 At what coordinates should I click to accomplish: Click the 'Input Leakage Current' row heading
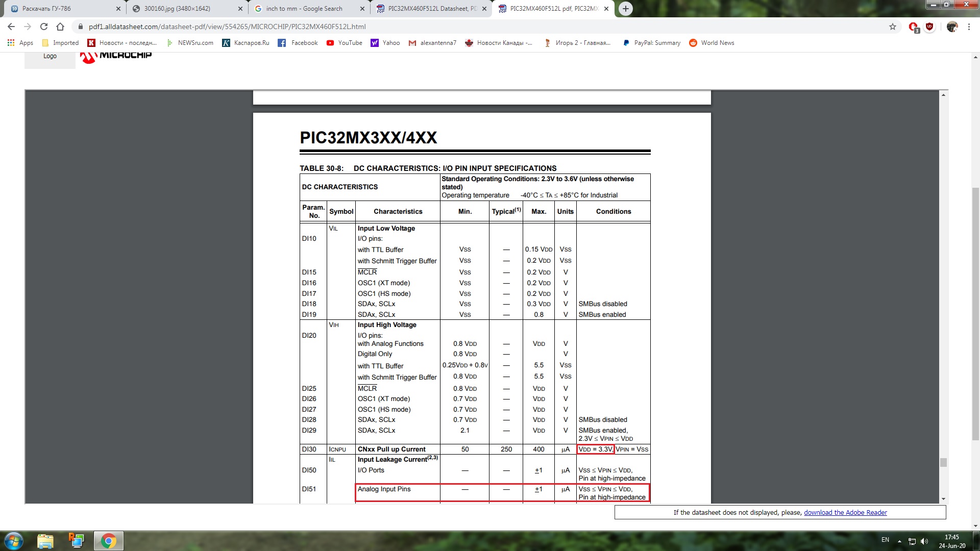point(398,459)
